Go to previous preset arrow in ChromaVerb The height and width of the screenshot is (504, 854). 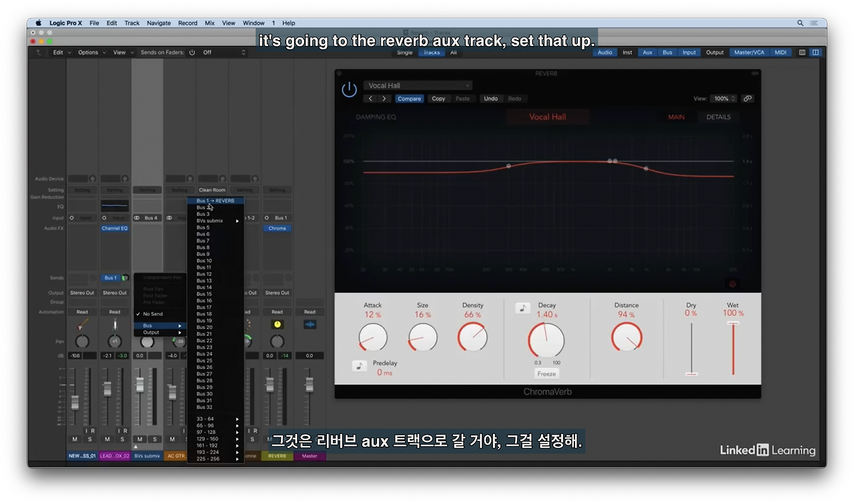coord(371,99)
